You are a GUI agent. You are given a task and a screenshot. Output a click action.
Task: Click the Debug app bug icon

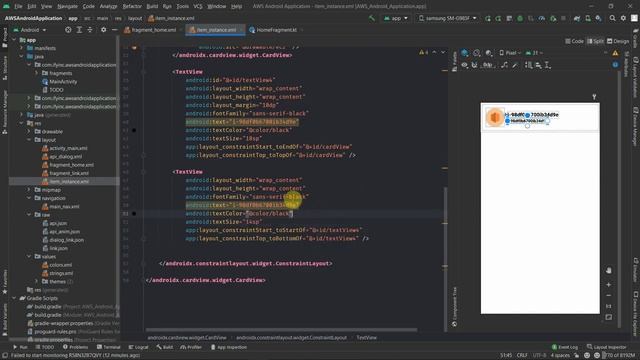point(520,18)
